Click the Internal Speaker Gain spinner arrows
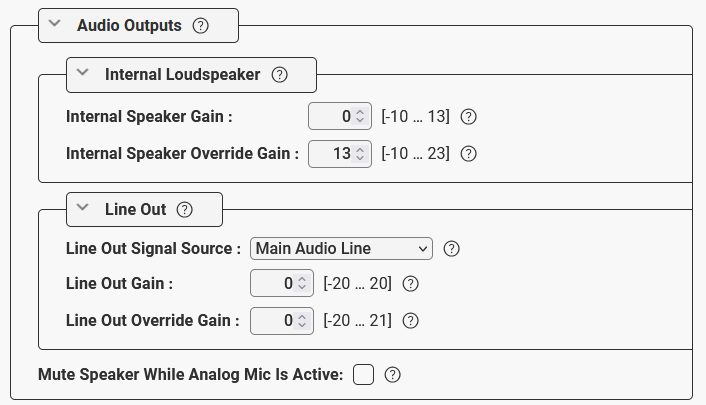Viewport: 706px width, 405px height. coord(361,117)
